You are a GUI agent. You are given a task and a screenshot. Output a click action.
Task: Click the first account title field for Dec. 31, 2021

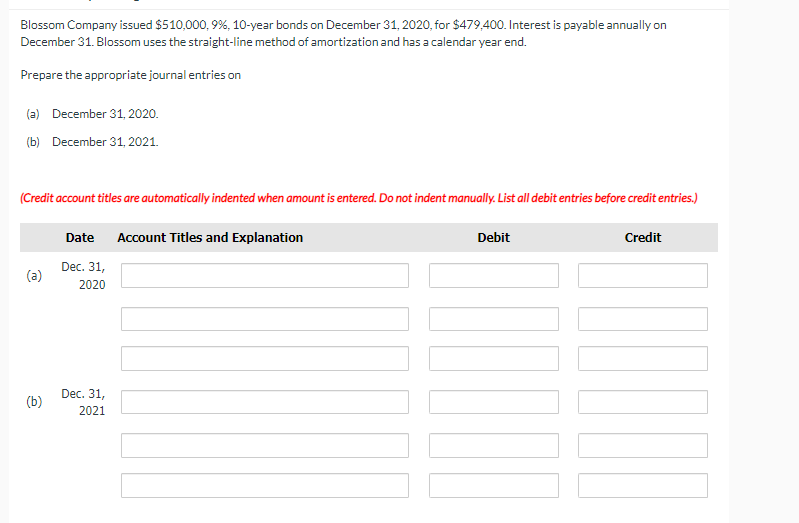(264, 402)
